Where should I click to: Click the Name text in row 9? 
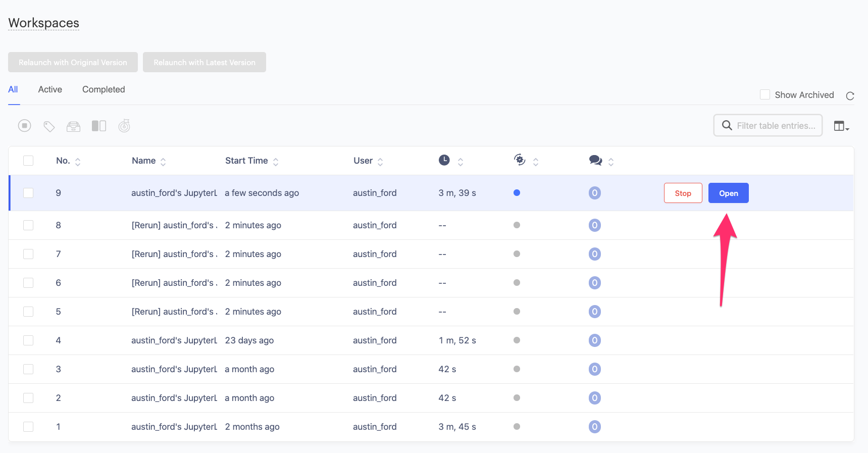[x=174, y=193]
